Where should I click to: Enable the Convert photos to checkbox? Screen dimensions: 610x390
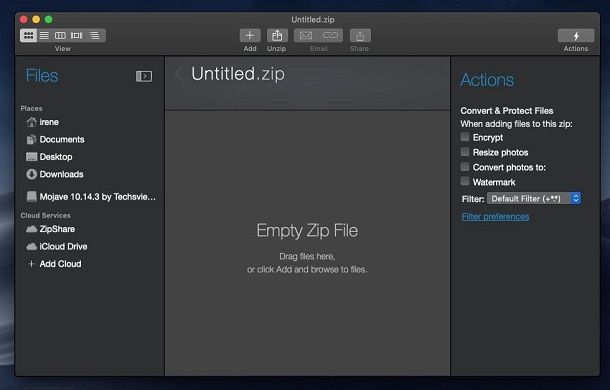(465, 167)
